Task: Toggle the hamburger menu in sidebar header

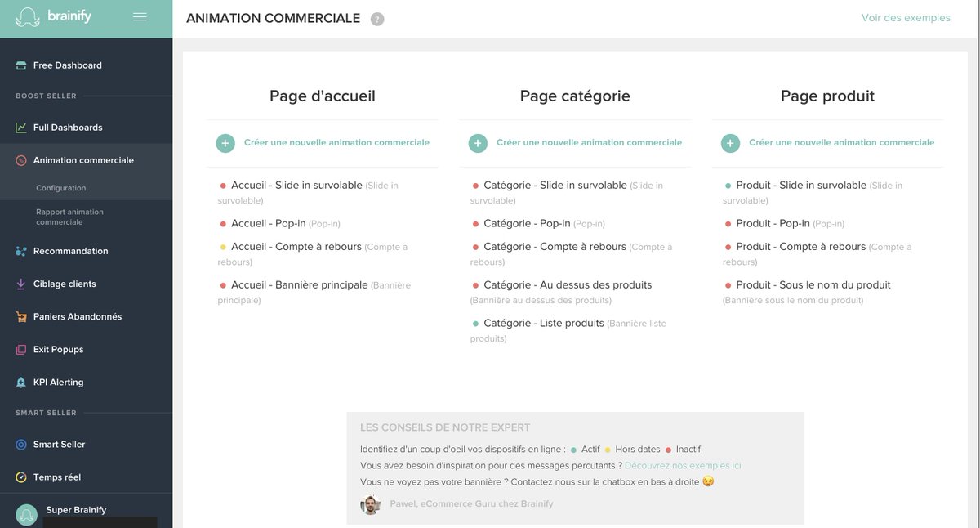Action: click(x=140, y=16)
